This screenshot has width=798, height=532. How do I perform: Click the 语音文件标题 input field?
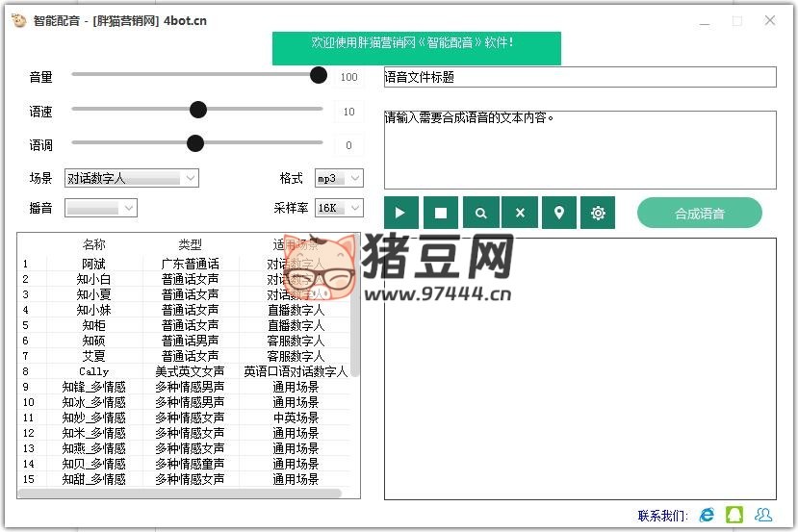pyautogui.click(x=580, y=77)
